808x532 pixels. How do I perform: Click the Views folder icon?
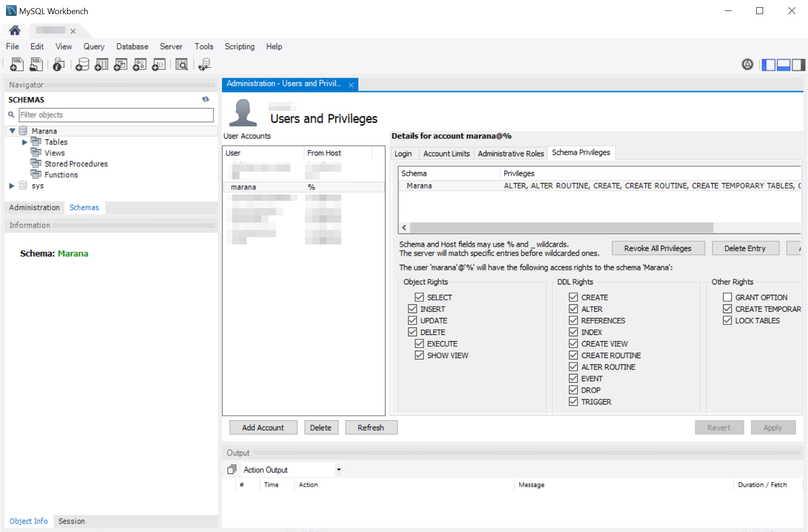tap(36, 153)
